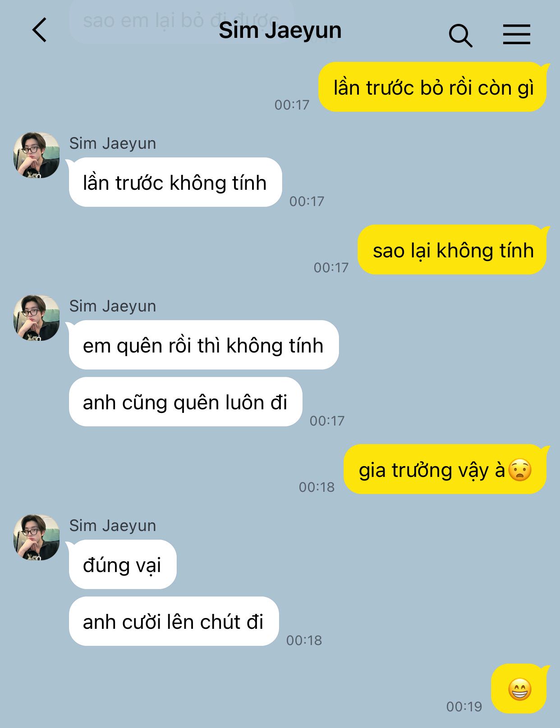Tap the back arrow icon
This screenshot has width=560, height=728.
[40, 30]
